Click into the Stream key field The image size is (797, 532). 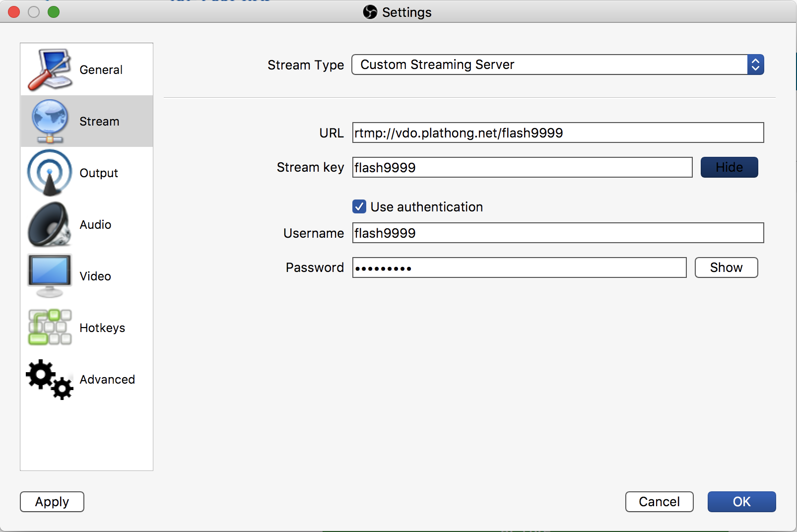click(x=522, y=167)
